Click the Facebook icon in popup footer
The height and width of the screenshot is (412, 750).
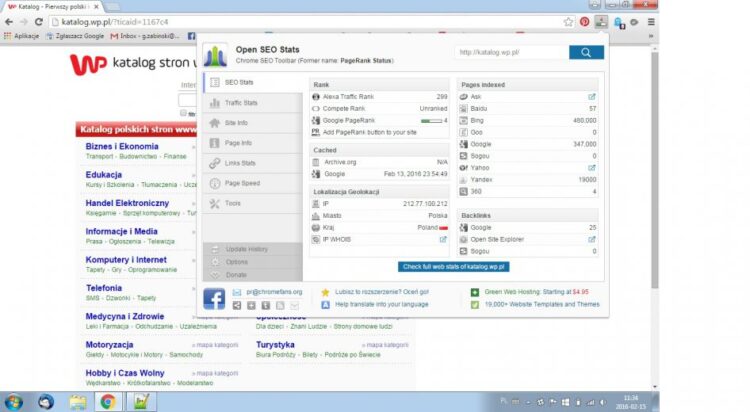pos(214,299)
